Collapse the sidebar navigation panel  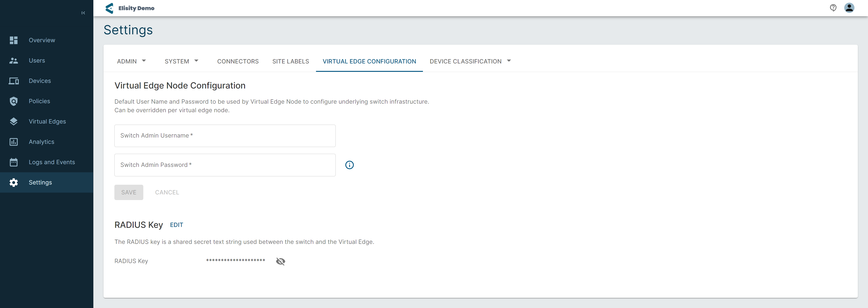click(x=83, y=13)
